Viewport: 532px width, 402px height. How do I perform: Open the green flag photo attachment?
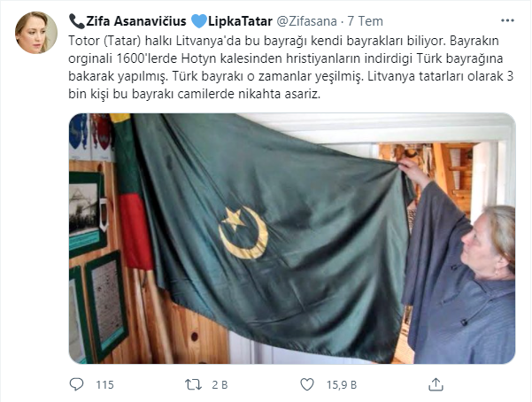point(292,238)
